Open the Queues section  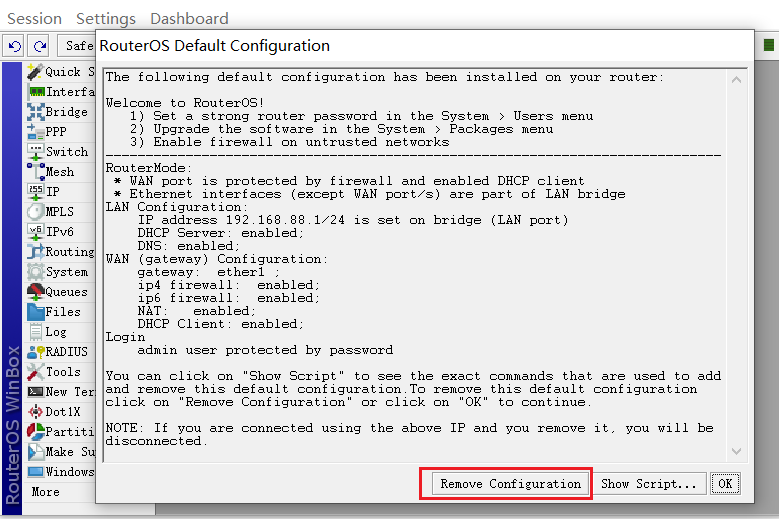(x=66, y=292)
